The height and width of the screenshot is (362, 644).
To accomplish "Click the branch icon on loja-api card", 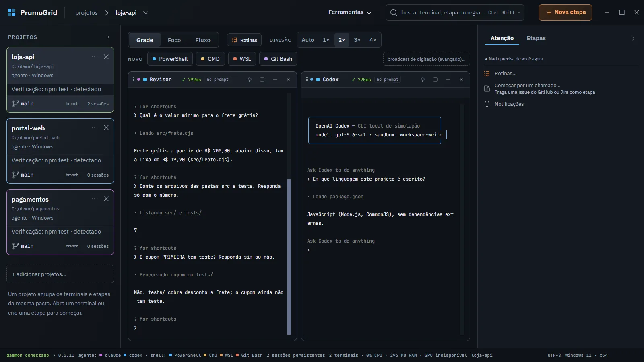I will click(15, 103).
